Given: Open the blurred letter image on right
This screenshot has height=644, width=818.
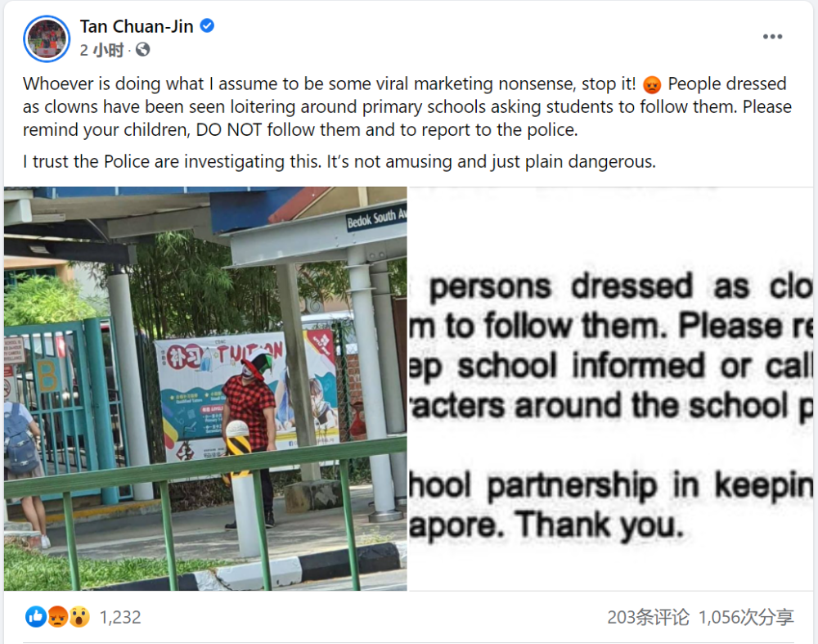Looking at the screenshot, I should tap(611, 388).
